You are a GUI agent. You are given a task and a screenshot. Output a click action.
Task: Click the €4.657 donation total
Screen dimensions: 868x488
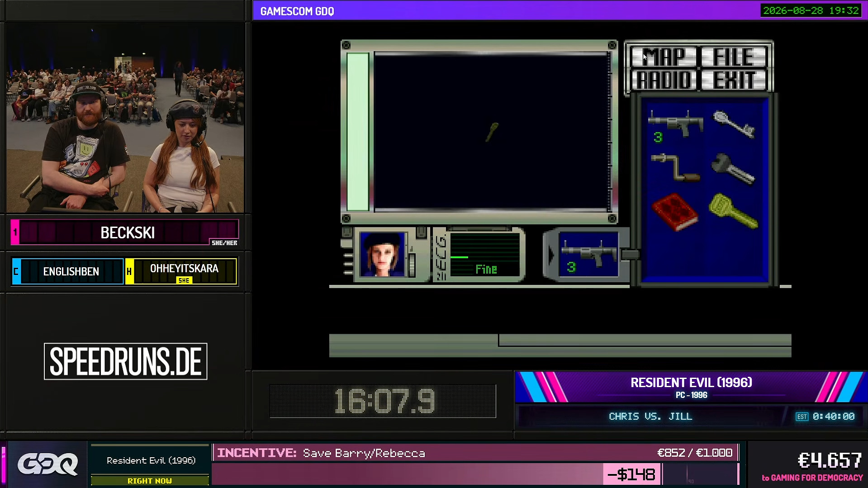pos(830,460)
